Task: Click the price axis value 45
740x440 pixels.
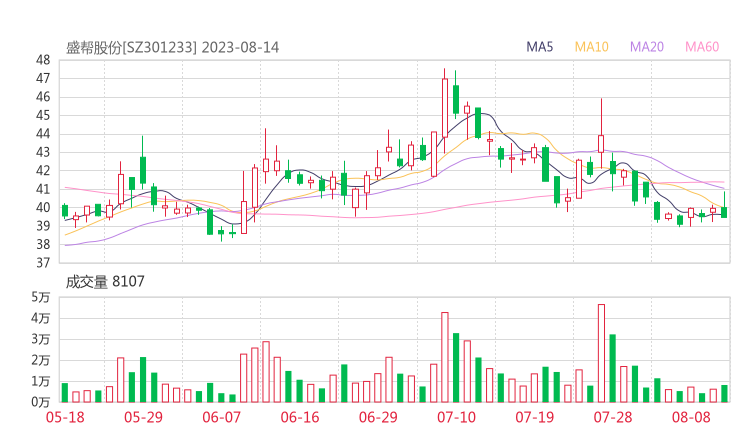Action: coord(43,115)
